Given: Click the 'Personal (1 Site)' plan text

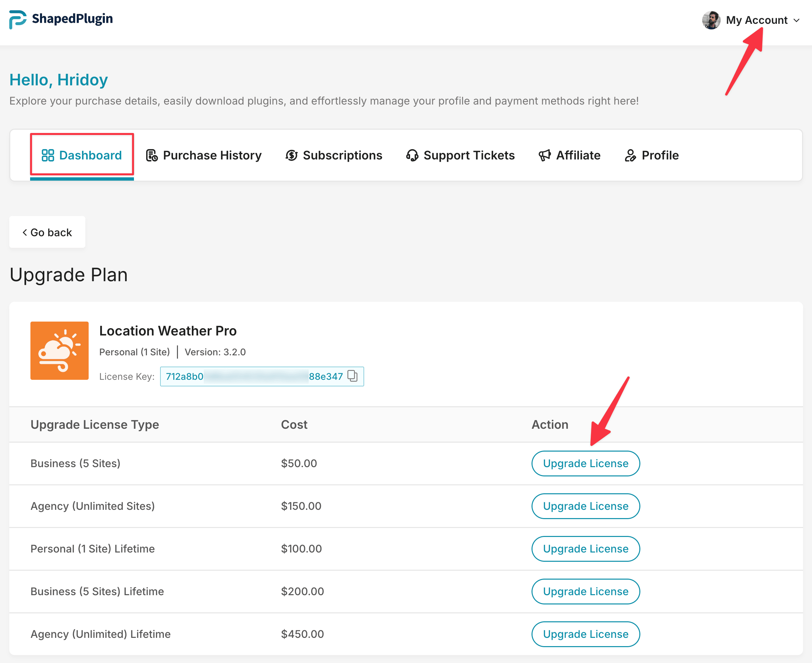Looking at the screenshot, I should (135, 352).
